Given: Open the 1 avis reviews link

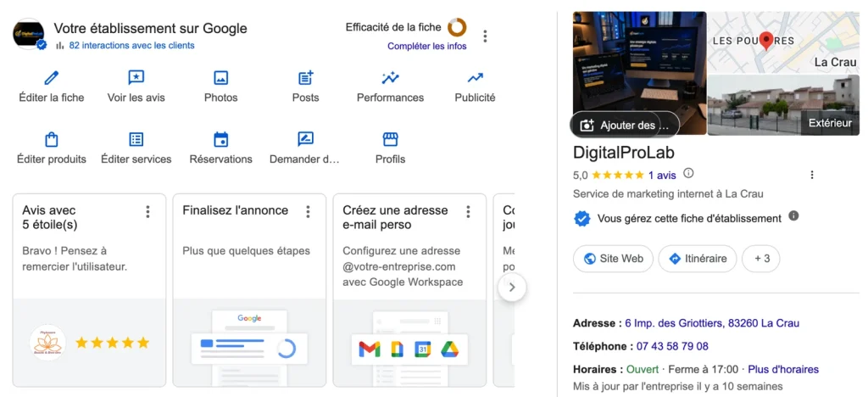Looking at the screenshot, I should pos(662,175).
